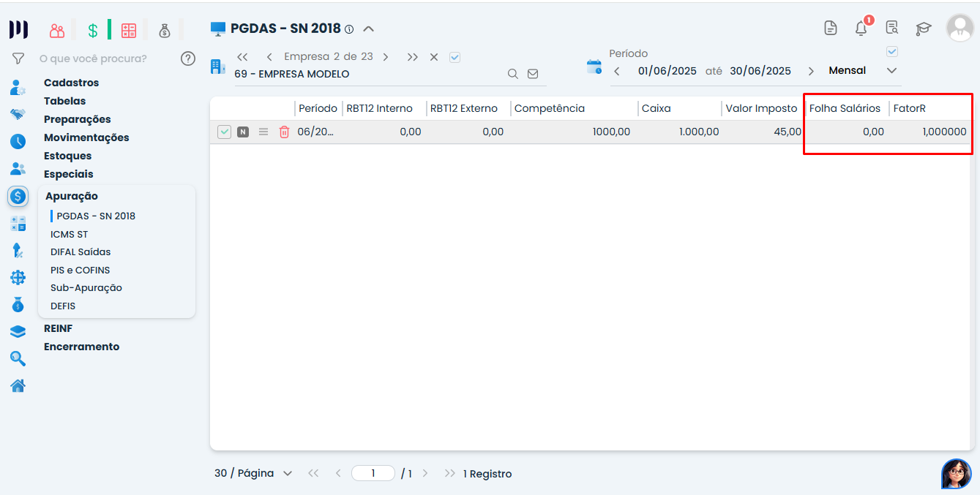Toggle the checkbox next to company navigation
The image size is (980, 495).
pyautogui.click(x=455, y=57)
